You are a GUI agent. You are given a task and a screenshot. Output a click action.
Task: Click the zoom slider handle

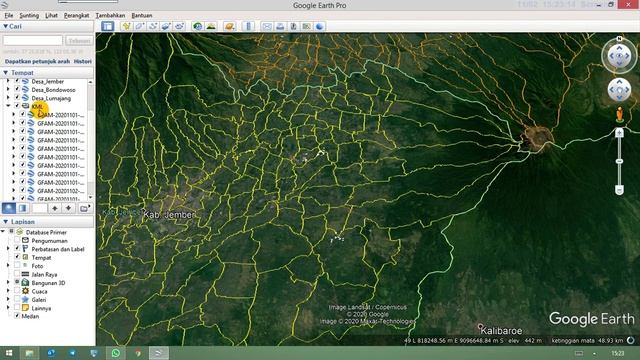[x=619, y=161]
